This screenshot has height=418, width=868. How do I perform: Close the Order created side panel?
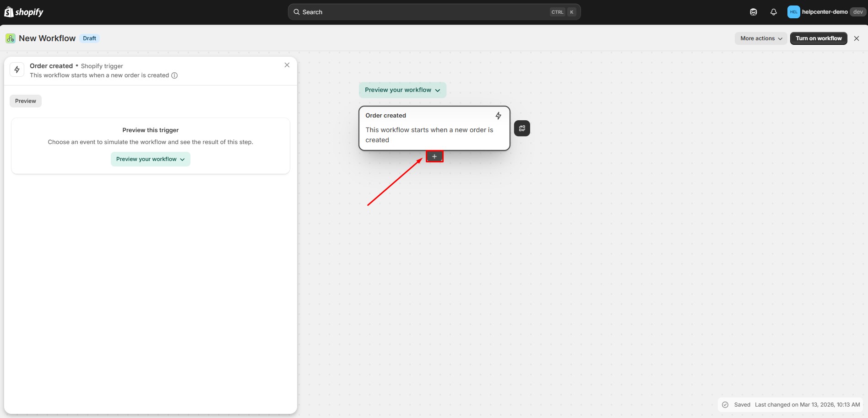click(x=287, y=65)
